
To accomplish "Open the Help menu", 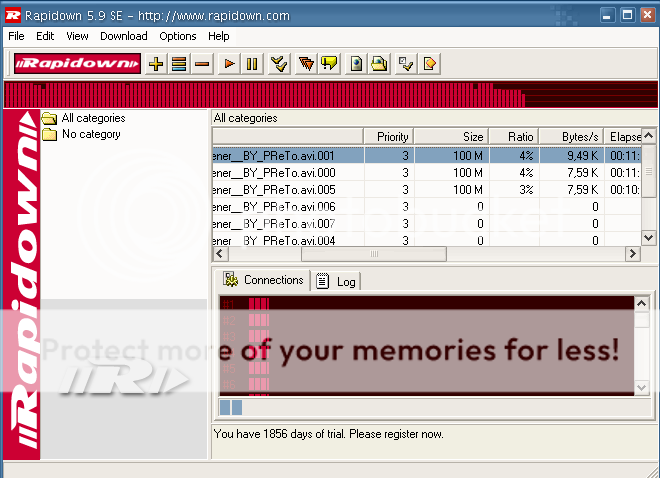I will 219,36.
